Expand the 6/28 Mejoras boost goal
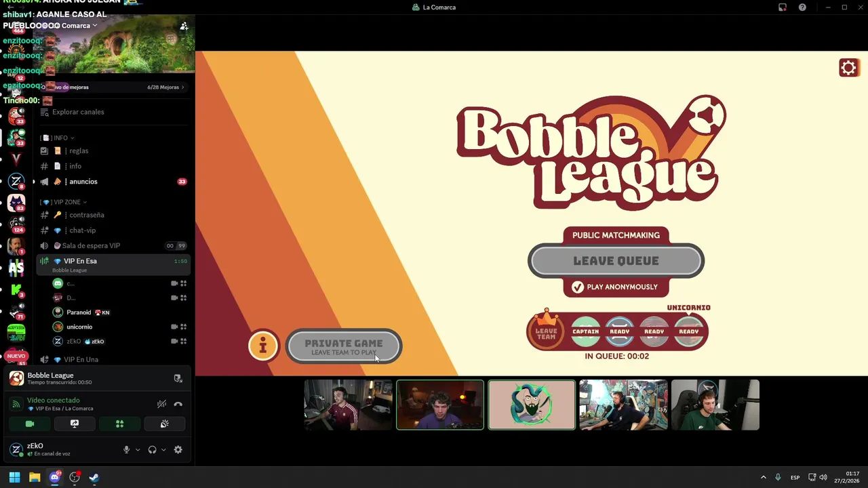 tap(166, 87)
